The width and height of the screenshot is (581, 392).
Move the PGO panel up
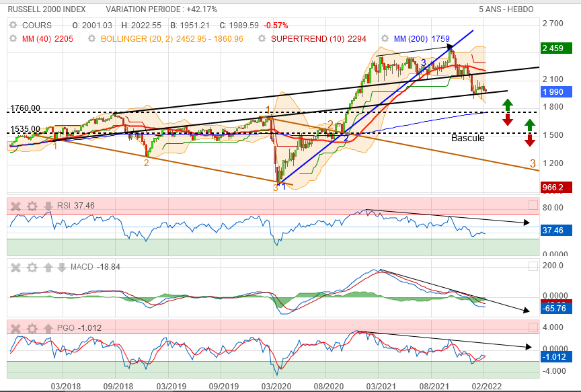[48, 328]
